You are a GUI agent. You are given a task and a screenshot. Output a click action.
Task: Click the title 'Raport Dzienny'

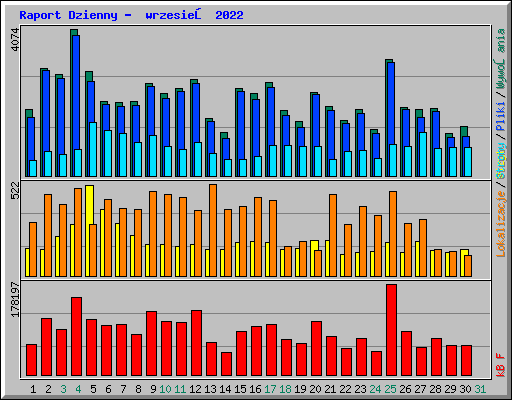pyautogui.click(x=68, y=15)
